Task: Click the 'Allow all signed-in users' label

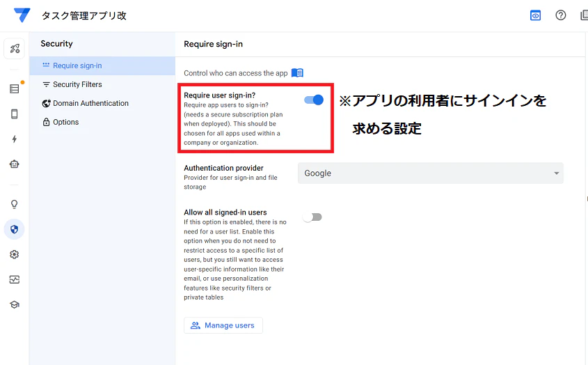Action: [225, 212]
